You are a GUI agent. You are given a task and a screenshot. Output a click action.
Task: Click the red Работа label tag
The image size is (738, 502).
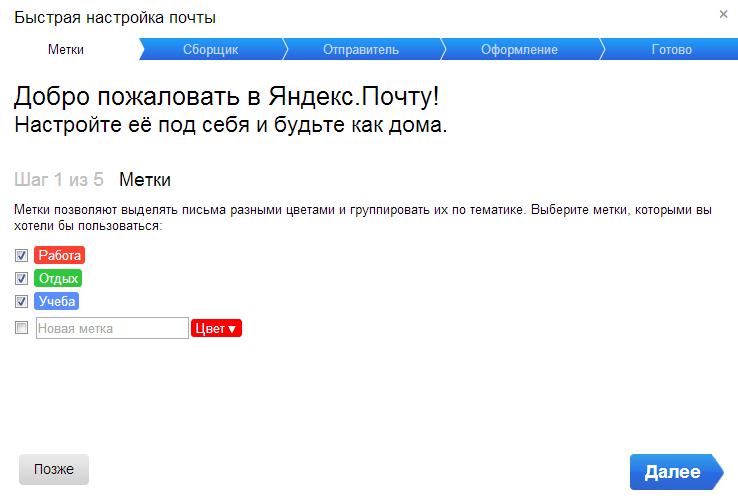pos(59,255)
